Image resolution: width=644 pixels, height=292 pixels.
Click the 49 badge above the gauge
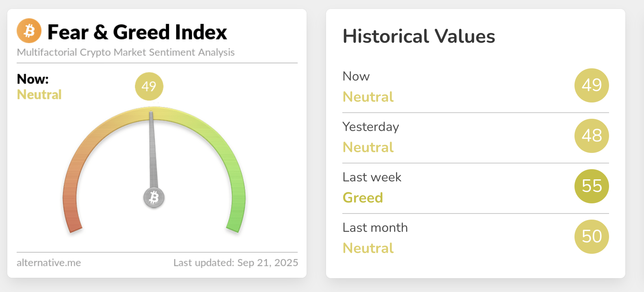[x=149, y=86]
